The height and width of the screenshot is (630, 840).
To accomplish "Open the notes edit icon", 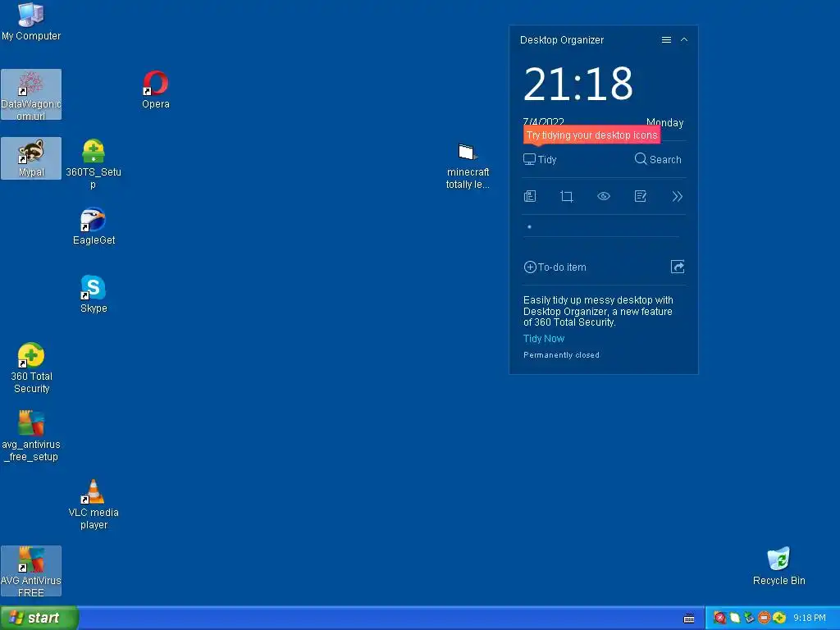I will (640, 196).
